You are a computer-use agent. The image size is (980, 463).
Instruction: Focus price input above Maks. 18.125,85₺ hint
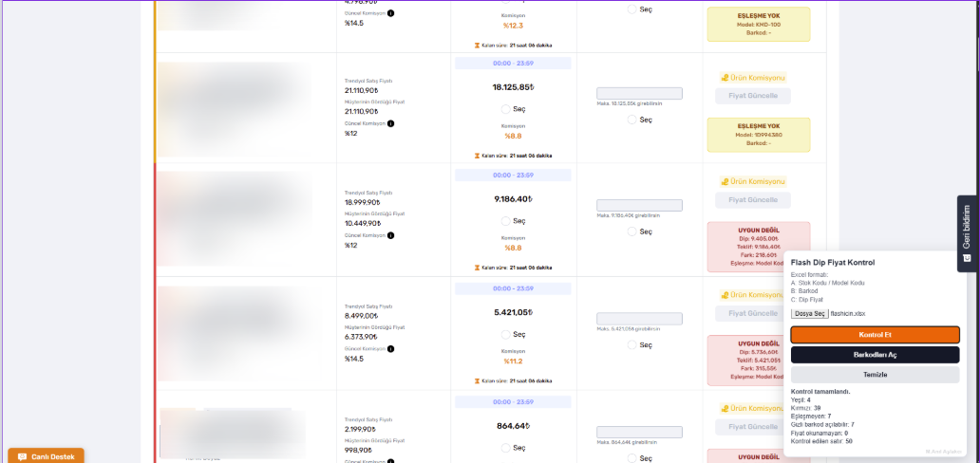click(x=639, y=93)
